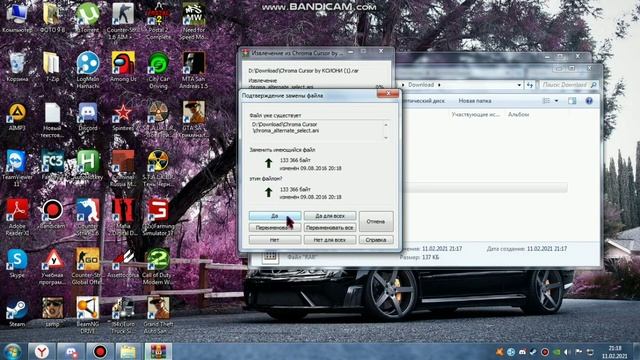The width and height of the screenshot is (640, 360).
Task: Launch Counter-Strike 1.6 AIM desktop shortcut
Action: click(x=123, y=21)
